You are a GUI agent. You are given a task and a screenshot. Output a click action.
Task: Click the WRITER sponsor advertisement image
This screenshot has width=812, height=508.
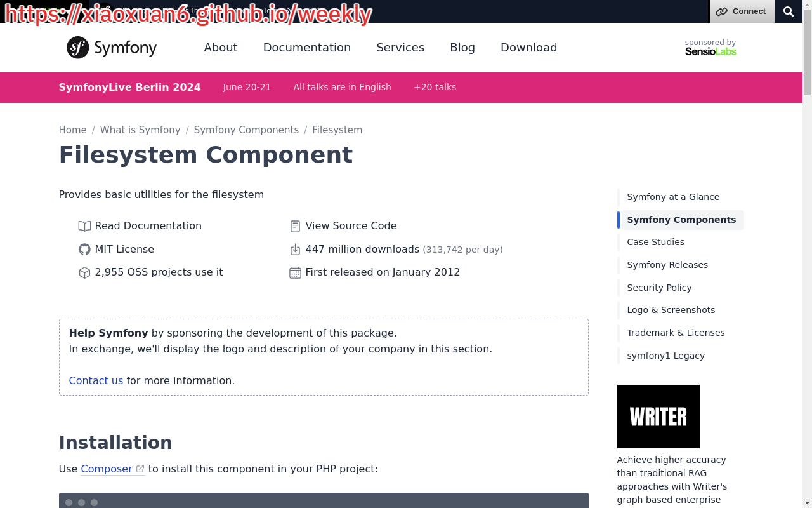coord(658,417)
